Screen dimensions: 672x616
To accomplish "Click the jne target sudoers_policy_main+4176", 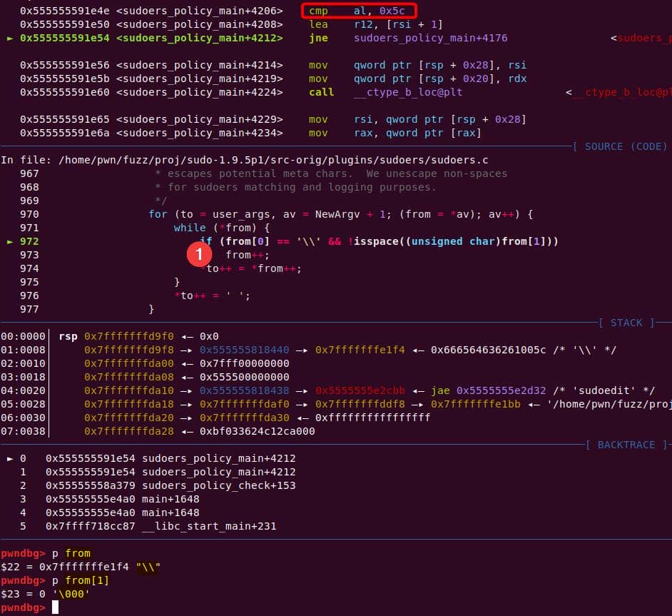I will [x=430, y=38].
